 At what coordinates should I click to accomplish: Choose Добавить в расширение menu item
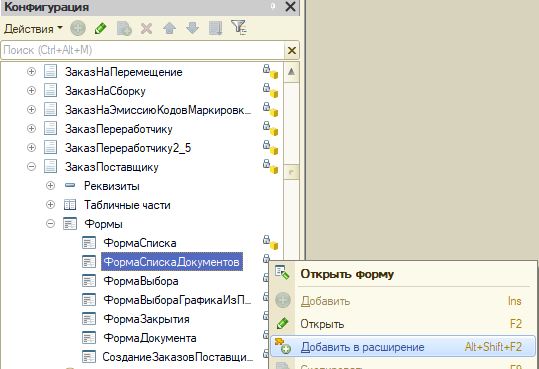tap(403, 346)
